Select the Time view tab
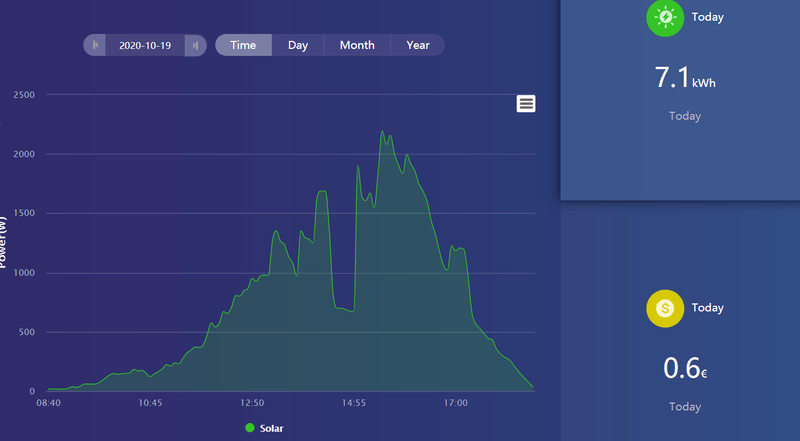Image resolution: width=800 pixels, height=441 pixels. (243, 45)
